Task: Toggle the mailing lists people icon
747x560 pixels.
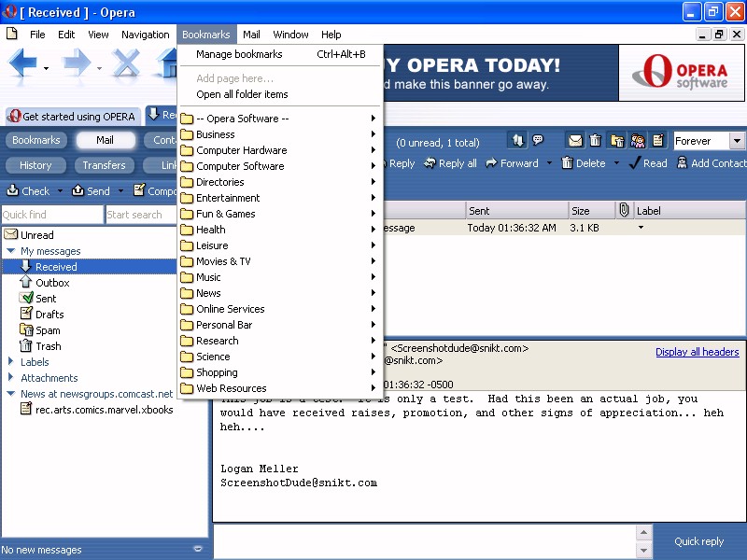Action: (x=638, y=141)
